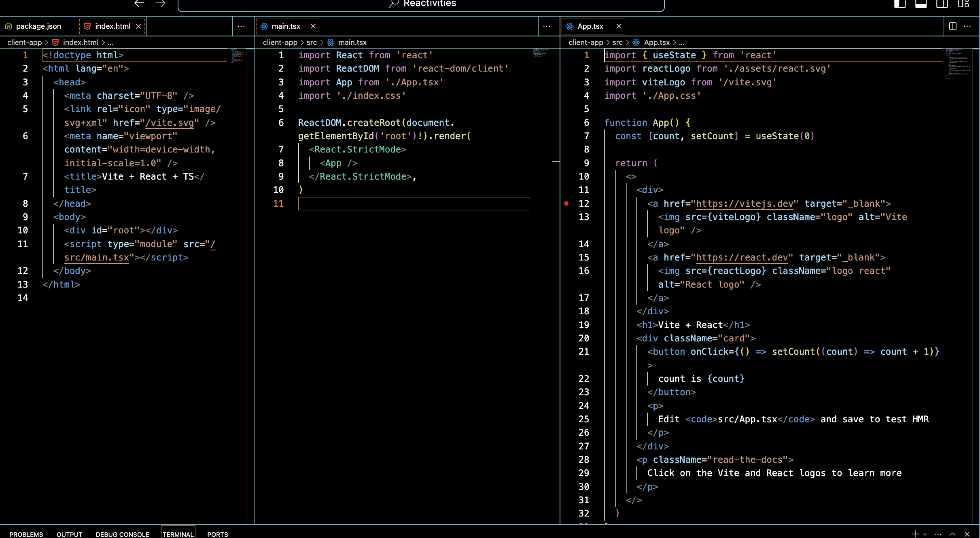Open the DEBUG CONSOLE panel tab
This screenshot has height=538, width=980.
pyautogui.click(x=122, y=534)
